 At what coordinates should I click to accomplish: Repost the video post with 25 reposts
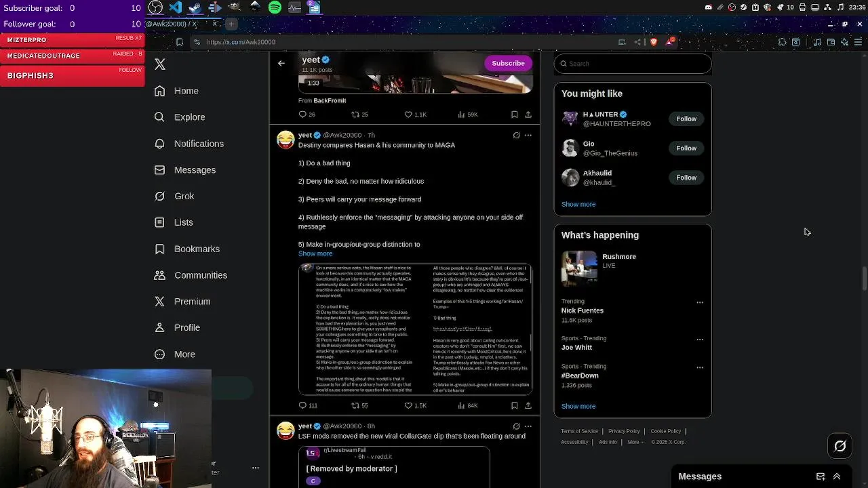coord(359,115)
